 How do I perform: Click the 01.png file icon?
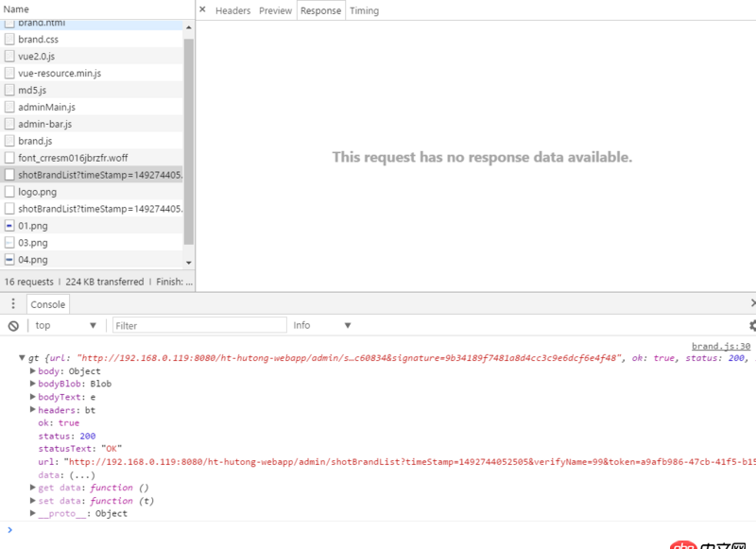(x=9, y=226)
